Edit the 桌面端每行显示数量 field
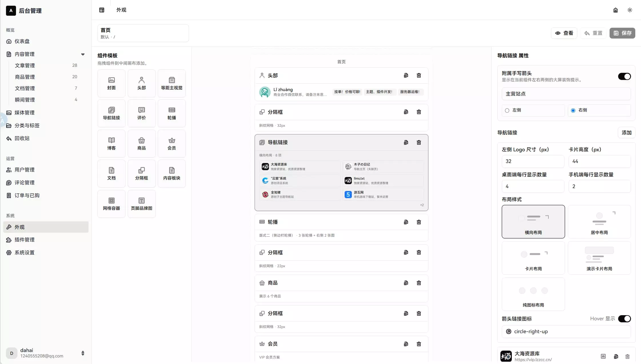This screenshot has width=641, height=364. coord(533,186)
